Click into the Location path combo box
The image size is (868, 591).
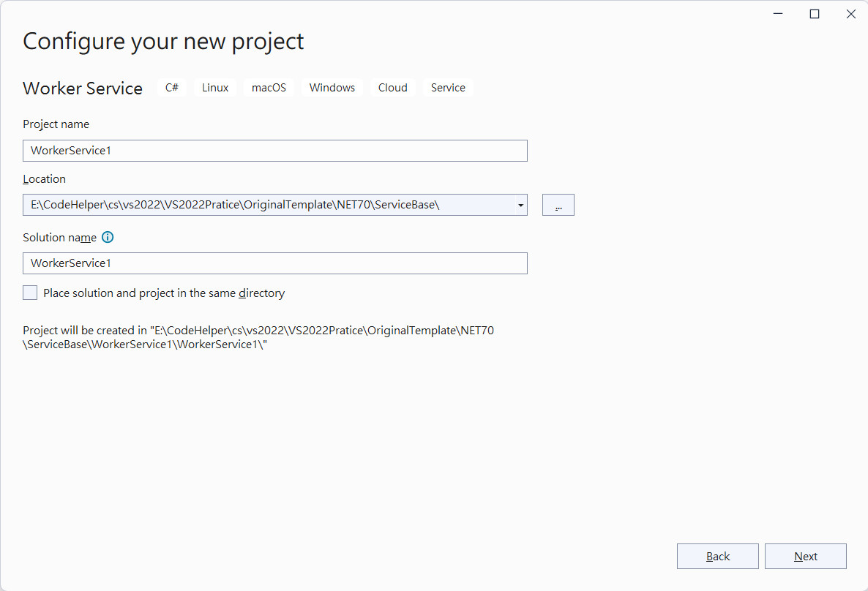click(269, 205)
